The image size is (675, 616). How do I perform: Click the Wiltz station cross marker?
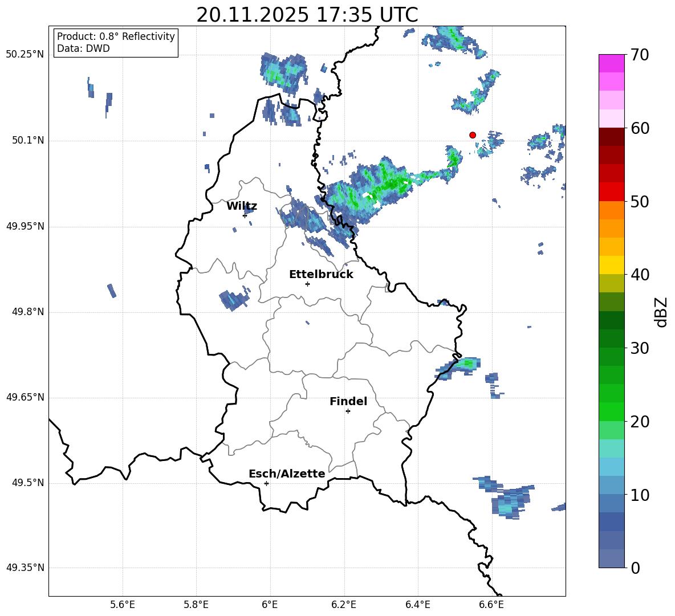coord(245,215)
